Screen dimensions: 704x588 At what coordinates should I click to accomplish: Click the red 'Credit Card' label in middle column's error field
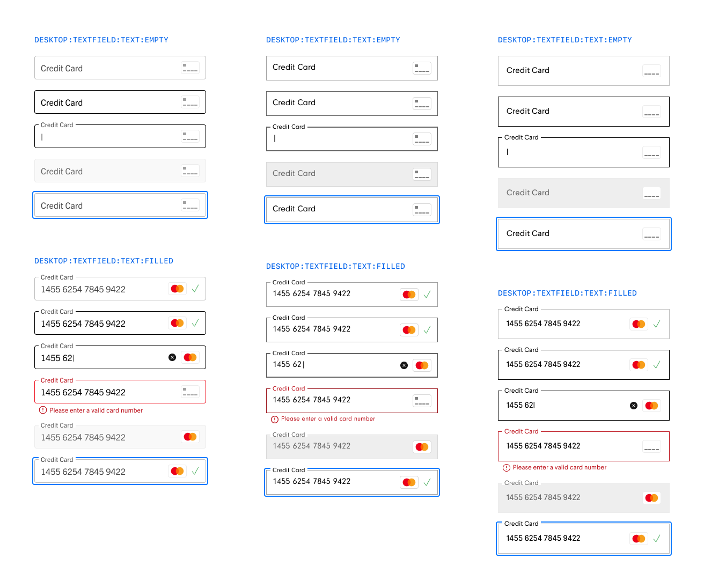[289, 388]
